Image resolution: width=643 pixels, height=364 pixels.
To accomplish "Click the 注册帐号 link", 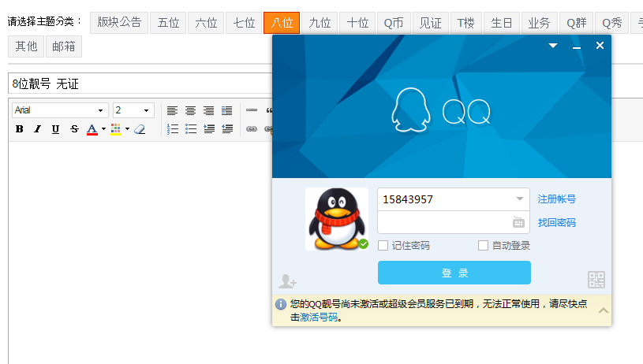I will 557,199.
